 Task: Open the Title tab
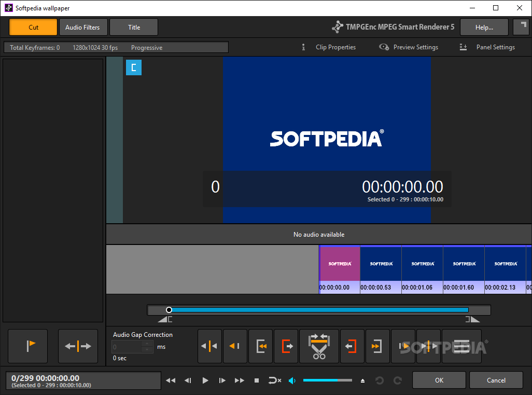pyautogui.click(x=134, y=27)
